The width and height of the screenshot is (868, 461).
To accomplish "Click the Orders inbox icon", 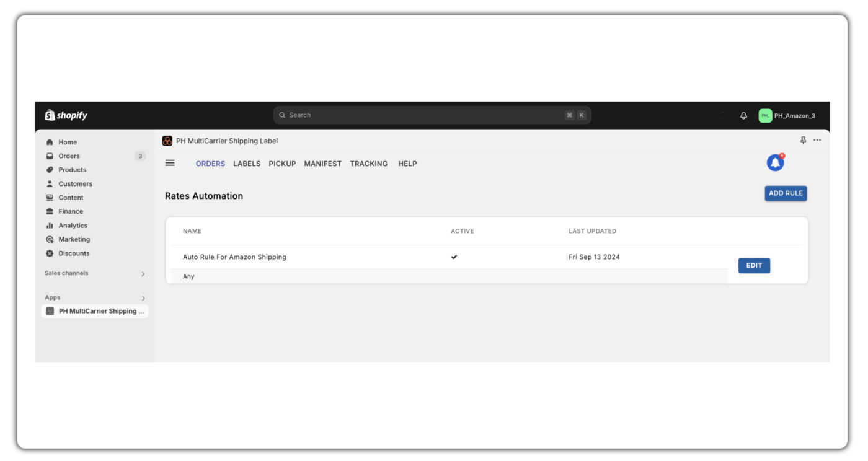I will 50,156.
